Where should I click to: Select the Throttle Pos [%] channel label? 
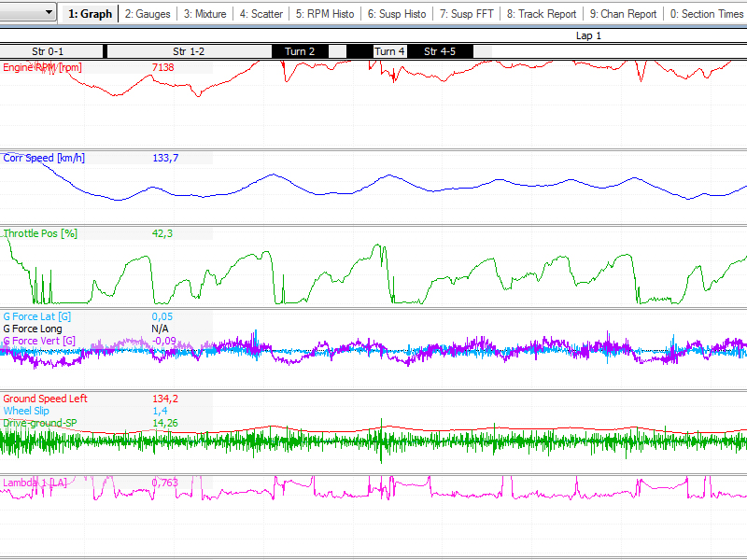click(40, 233)
